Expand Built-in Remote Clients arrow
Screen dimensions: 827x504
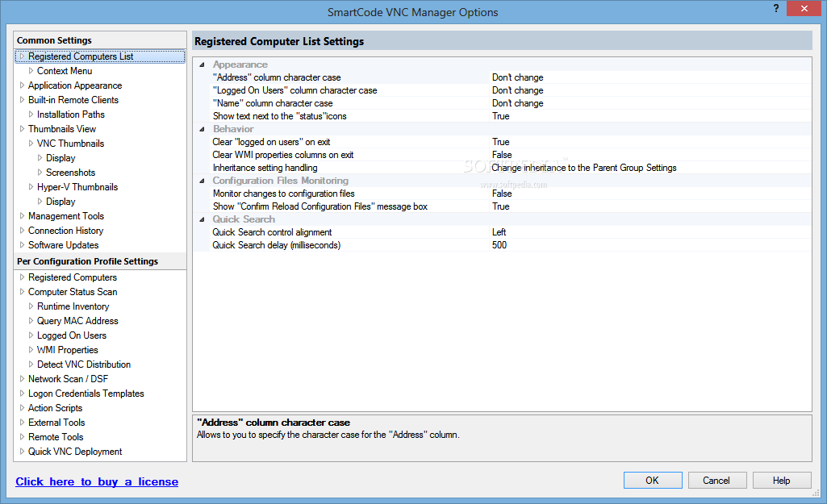click(x=22, y=100)
